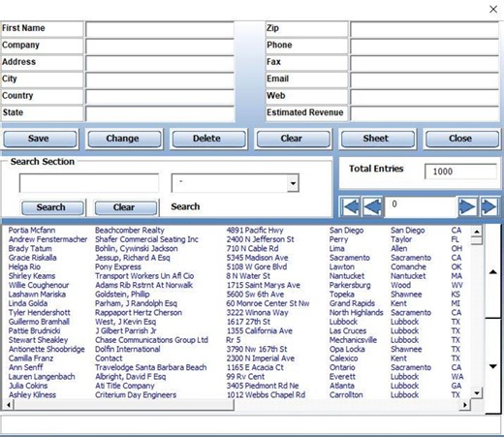Select row Gracie Riskalla
The height and width of the screenshot is (437, 504).
pyautogui.click(x=237, y=258)
